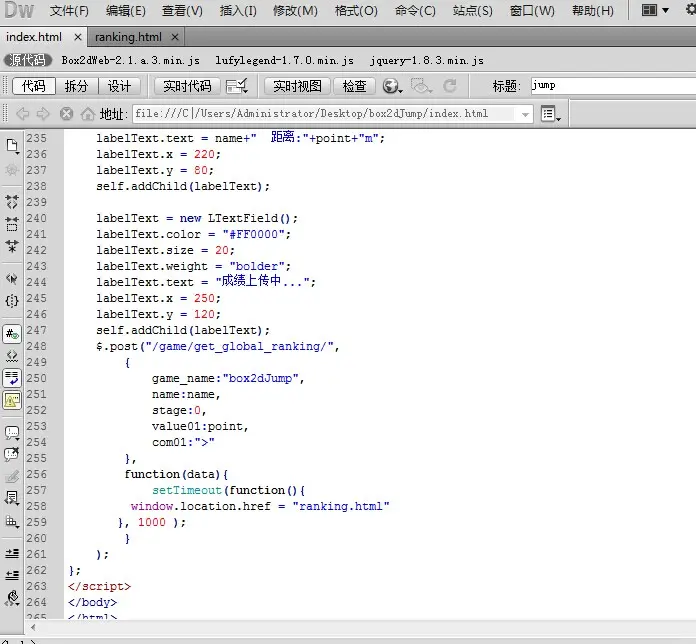The height and width of the screenshot is (644, 696).
Task: Click the "ranking.html" string on line 258
Action: tap(341, 506)
